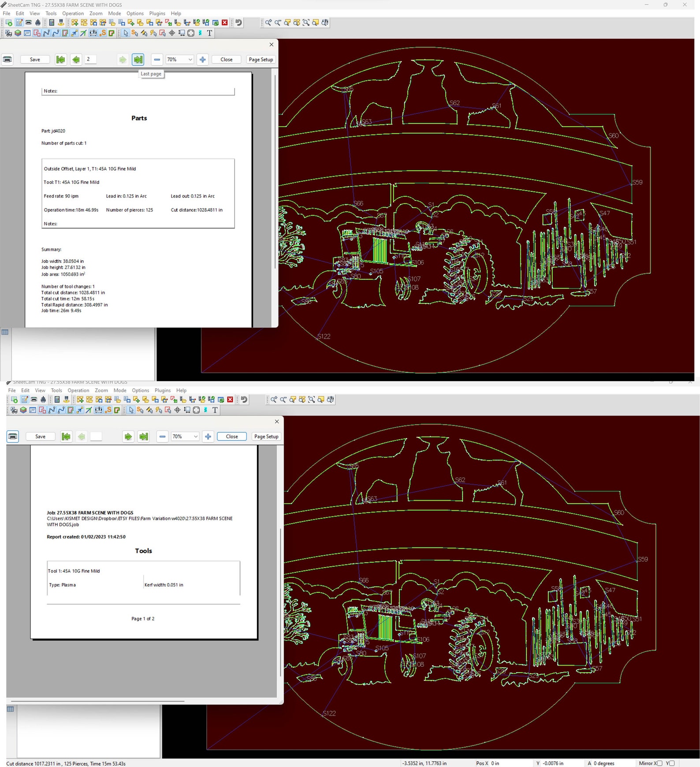Click the page number field showing 2
Screen dimensions: 700x767
(x=90, y=60)
